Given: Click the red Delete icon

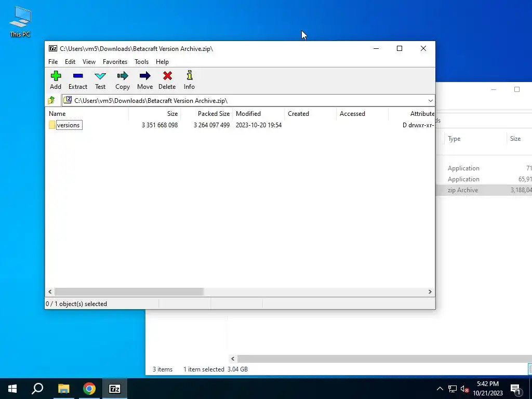Looking at the screenshot, I should 167,76.
